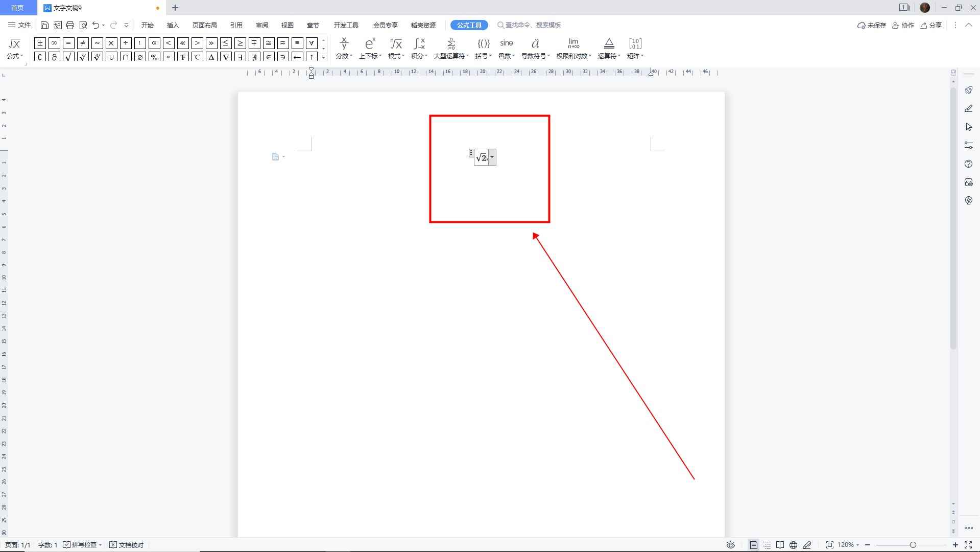
Task: Click the 协作 (Collaborate) button
Action: pyautogui.click(x=903, y=25)
